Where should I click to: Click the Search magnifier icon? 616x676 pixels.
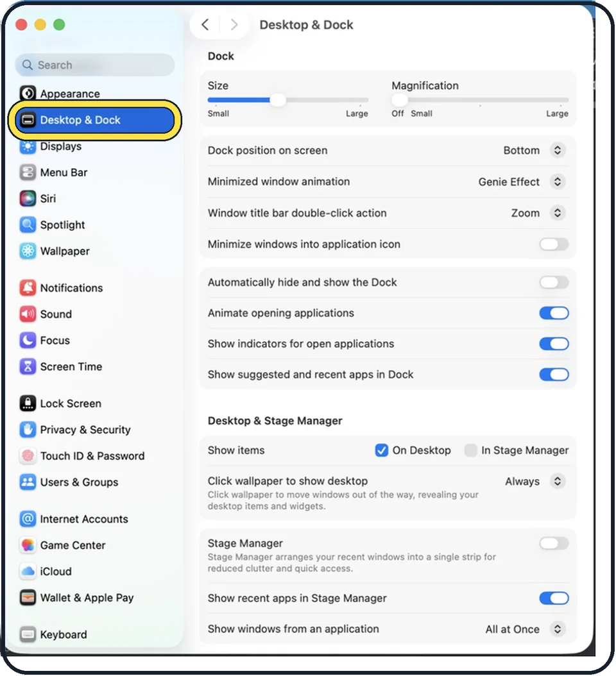27,65
